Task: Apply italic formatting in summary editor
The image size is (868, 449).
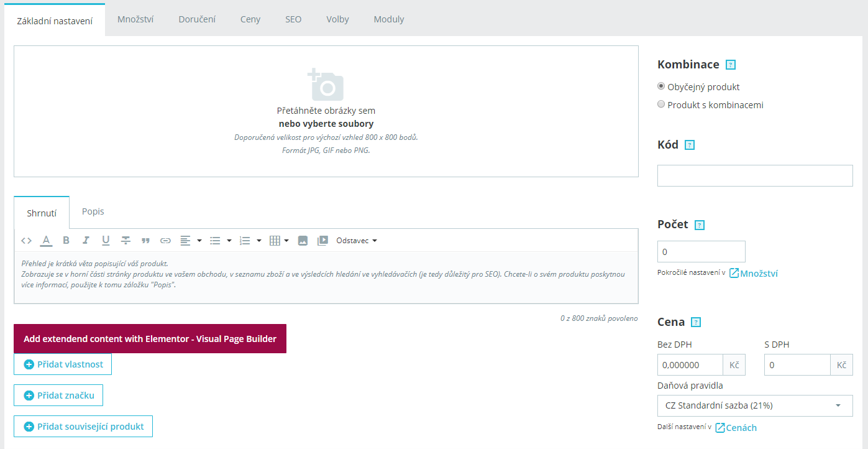Action: (86, 241)
